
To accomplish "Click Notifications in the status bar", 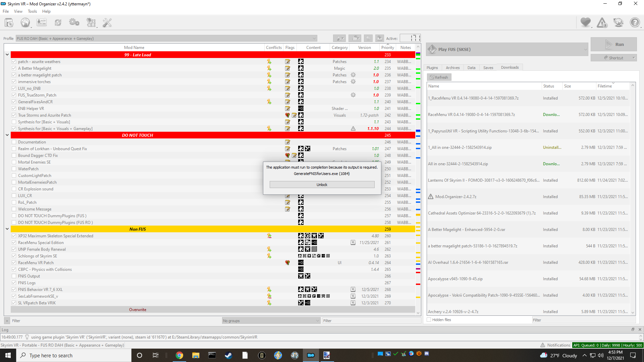I will click(x=555, y=345).
